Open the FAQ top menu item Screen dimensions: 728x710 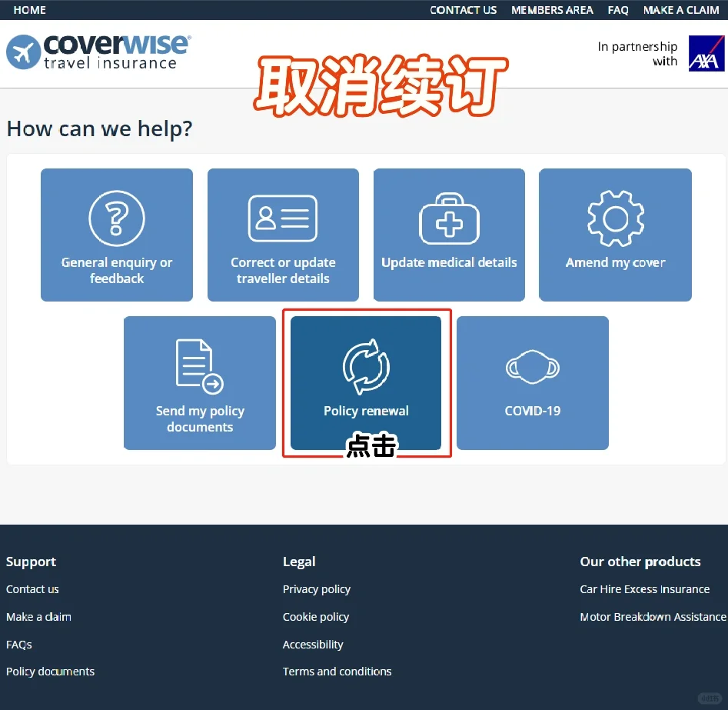618,10
